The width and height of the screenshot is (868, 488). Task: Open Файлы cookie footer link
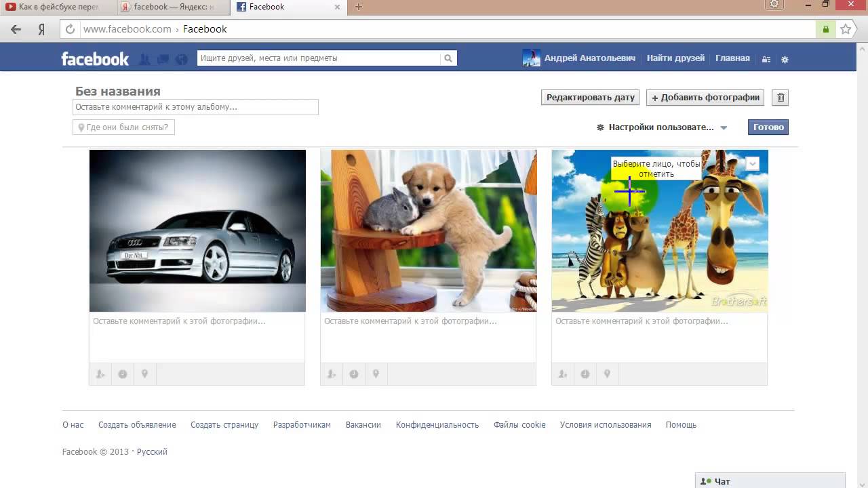(x=519, y=425)
